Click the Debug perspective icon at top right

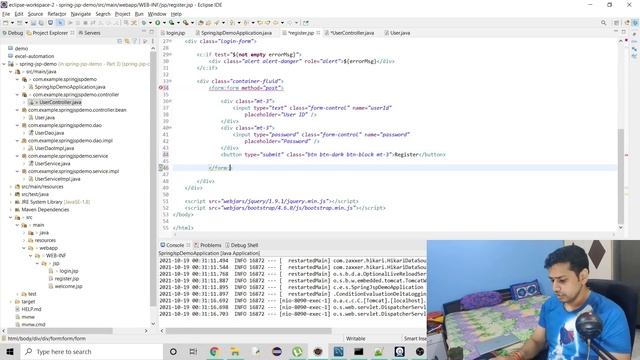point(635,23)
